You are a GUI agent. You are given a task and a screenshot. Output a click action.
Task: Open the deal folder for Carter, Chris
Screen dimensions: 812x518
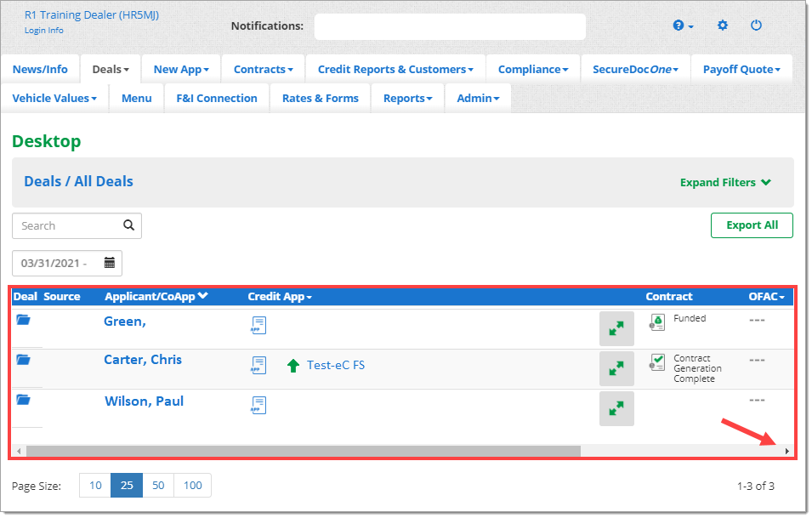(x=23, y=360)
